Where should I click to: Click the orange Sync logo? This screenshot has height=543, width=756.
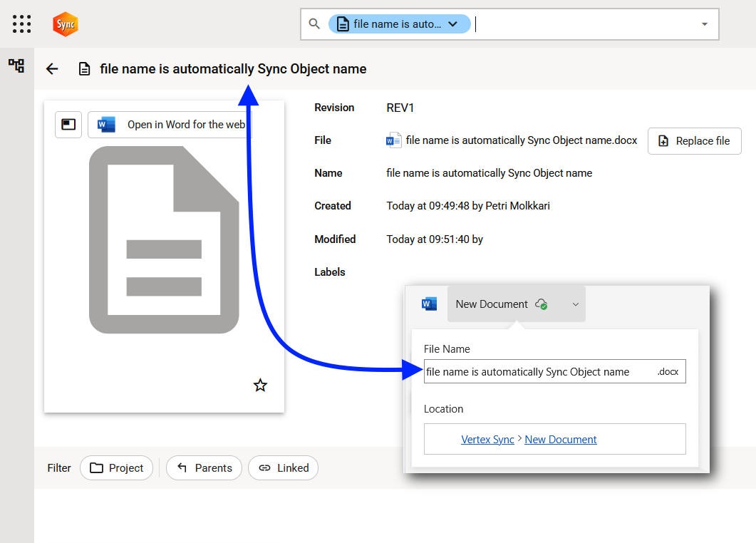coord(66,24)
